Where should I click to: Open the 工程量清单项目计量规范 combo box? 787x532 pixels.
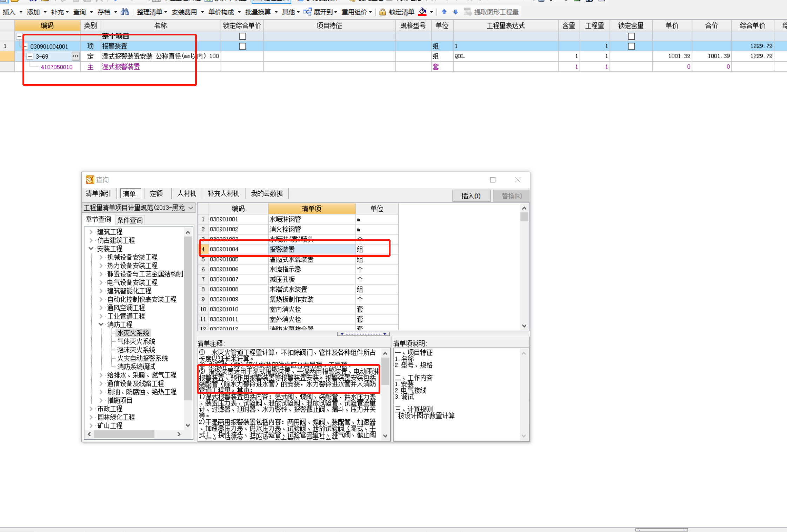point(139,208)
